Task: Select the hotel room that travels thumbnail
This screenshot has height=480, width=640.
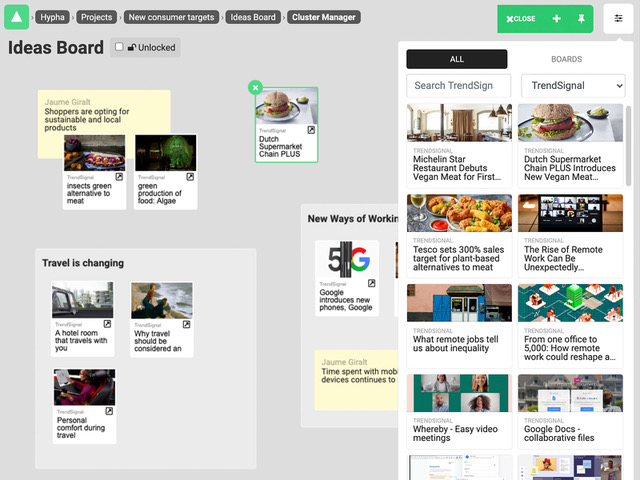Action: click(x=83, y=300)
